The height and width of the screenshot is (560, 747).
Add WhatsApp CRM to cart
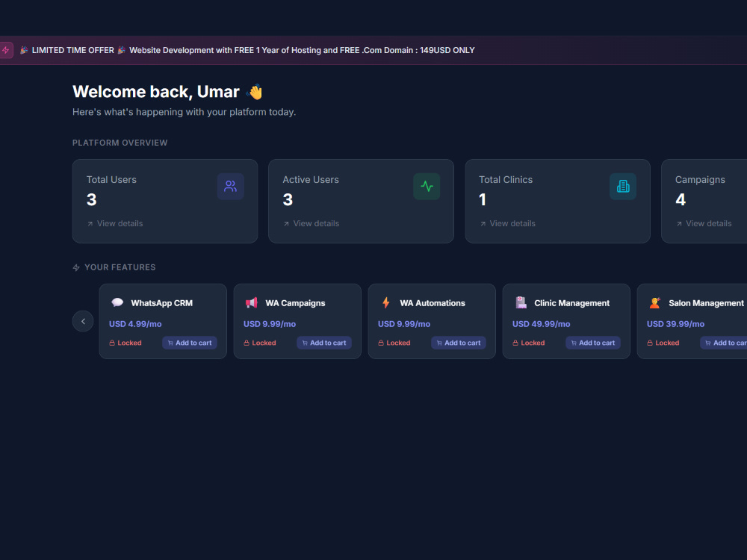[x=190, y=343]
